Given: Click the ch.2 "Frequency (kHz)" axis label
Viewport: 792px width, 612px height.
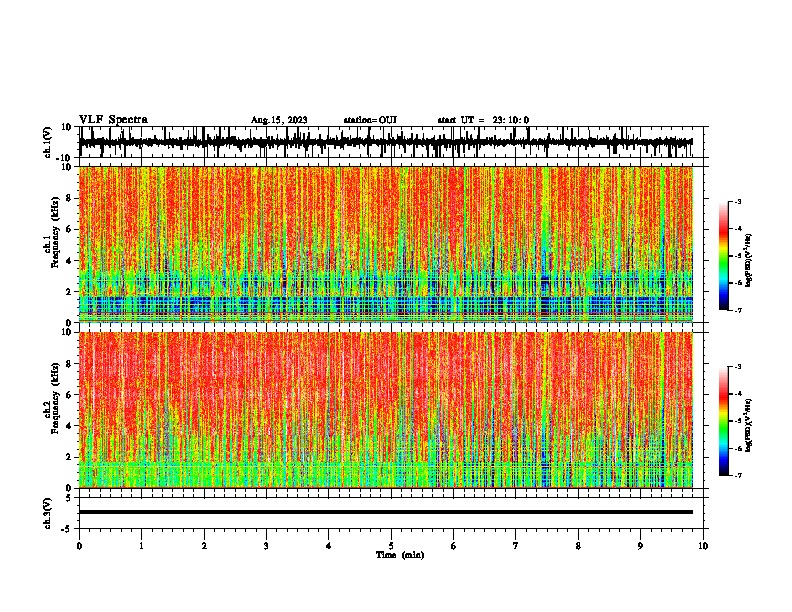Looking at the screenshot, I should point(55,398).
